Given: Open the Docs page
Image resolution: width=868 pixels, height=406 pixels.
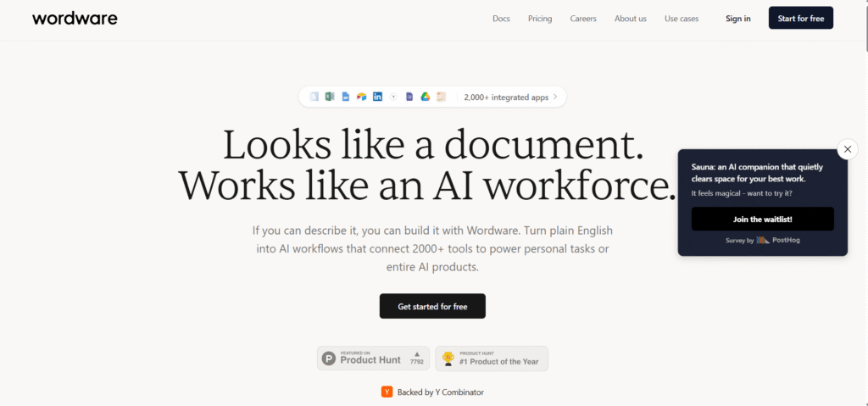Looking at the screenshot, I should click(x=501, y=19).
